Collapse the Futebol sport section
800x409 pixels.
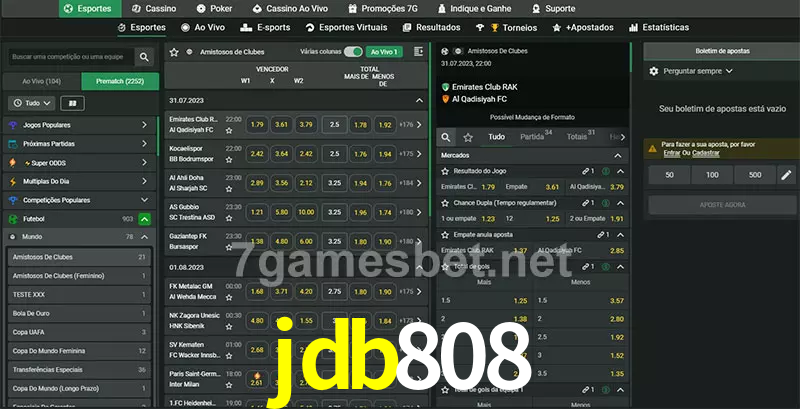pyautogui.click(x=145, y=218)
